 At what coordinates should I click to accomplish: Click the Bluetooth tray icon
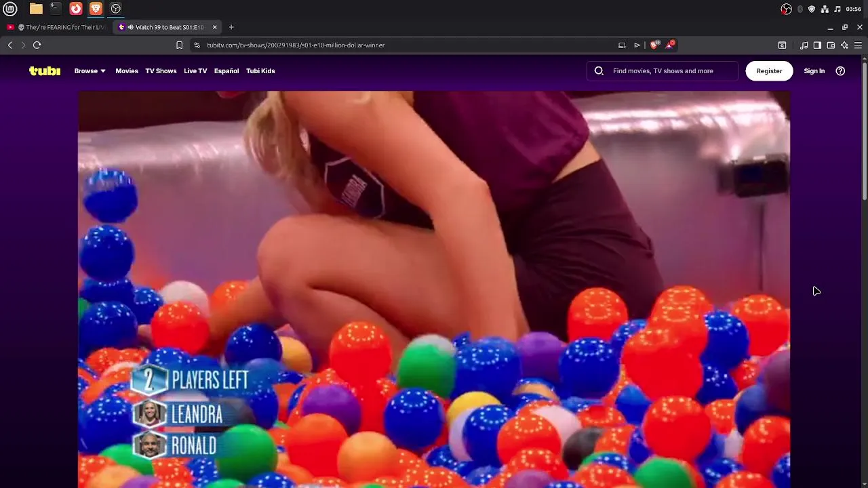click(800, 9)
